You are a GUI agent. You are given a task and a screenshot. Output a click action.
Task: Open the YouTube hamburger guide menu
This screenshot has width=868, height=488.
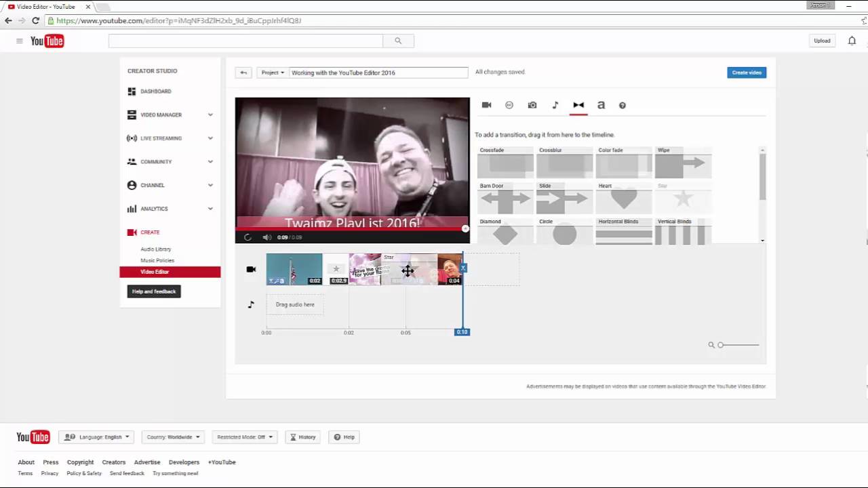click(x=20, y=41)
